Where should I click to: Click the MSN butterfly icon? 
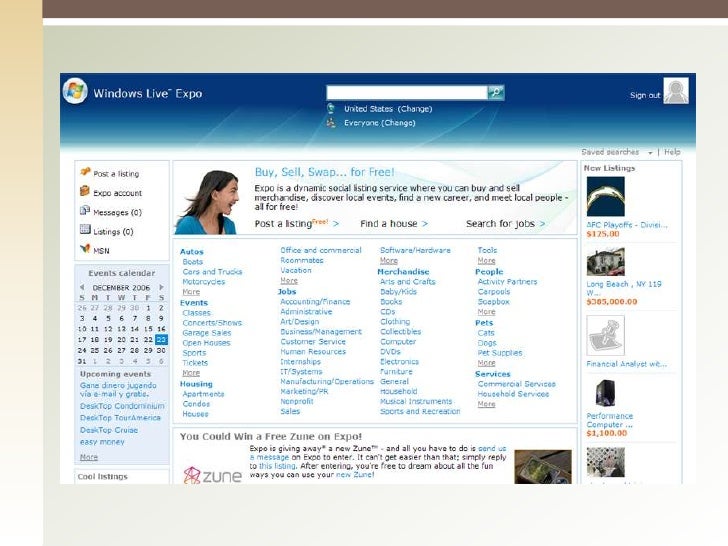click(x=85, y=249)
